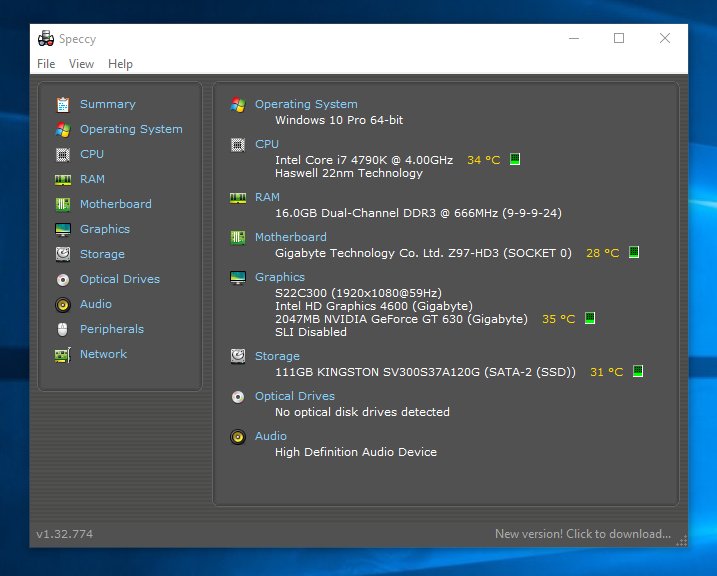
Task: Click the New version download link
Action: 582,534
